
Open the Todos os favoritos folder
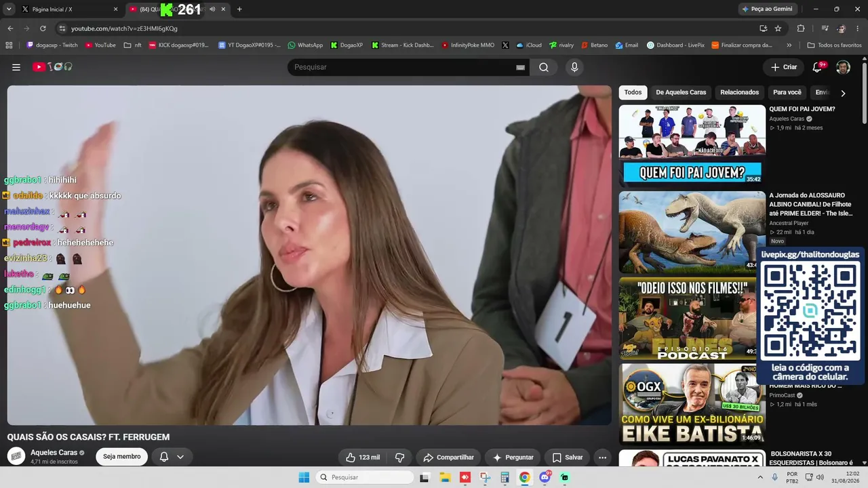click(x=834, y=45)
